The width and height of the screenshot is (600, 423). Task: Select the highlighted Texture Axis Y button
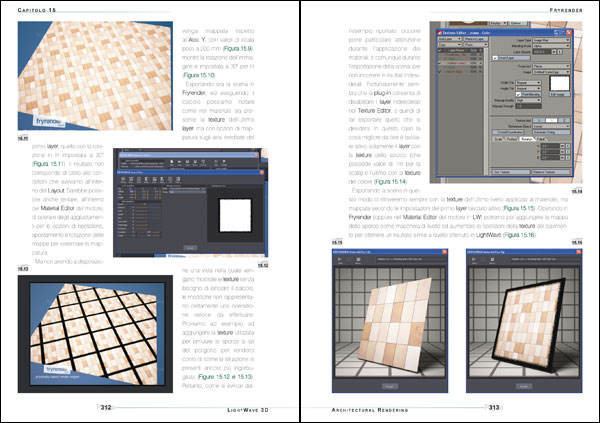(551, 120)
